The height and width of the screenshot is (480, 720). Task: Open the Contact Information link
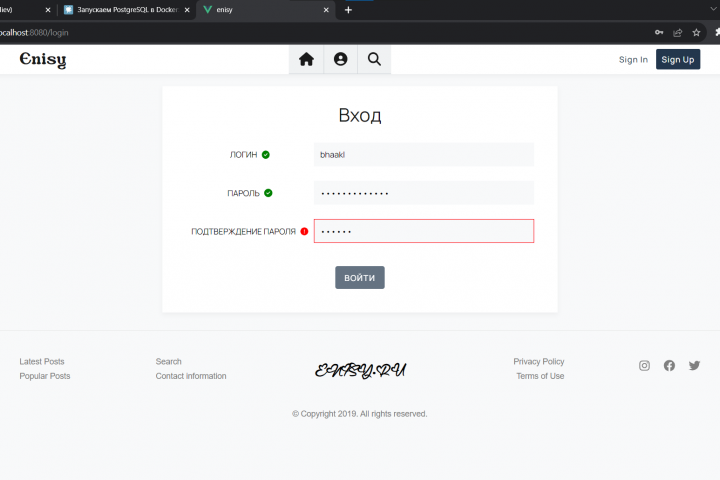tap(191, 376)
